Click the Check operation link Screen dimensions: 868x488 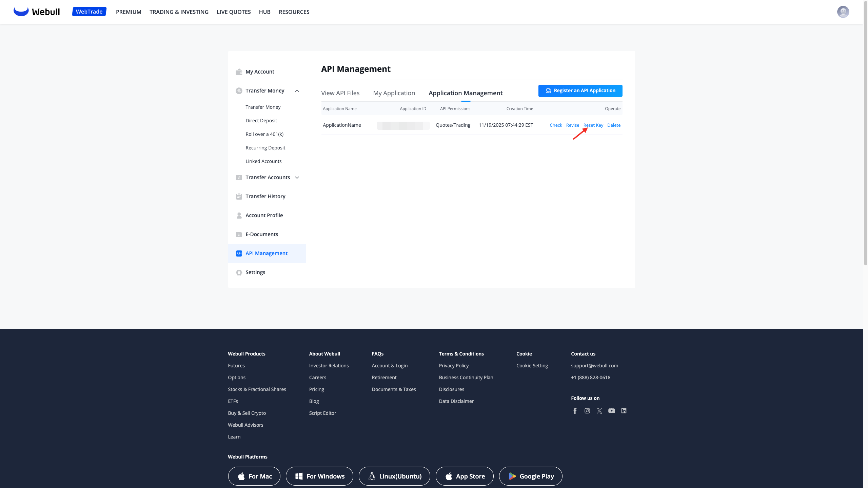(x=556, y=125)
